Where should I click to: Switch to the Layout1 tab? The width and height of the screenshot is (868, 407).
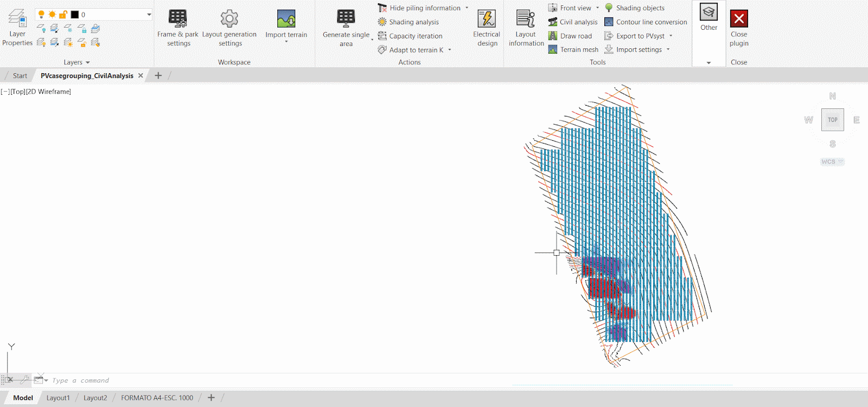(x=58, y=398)
